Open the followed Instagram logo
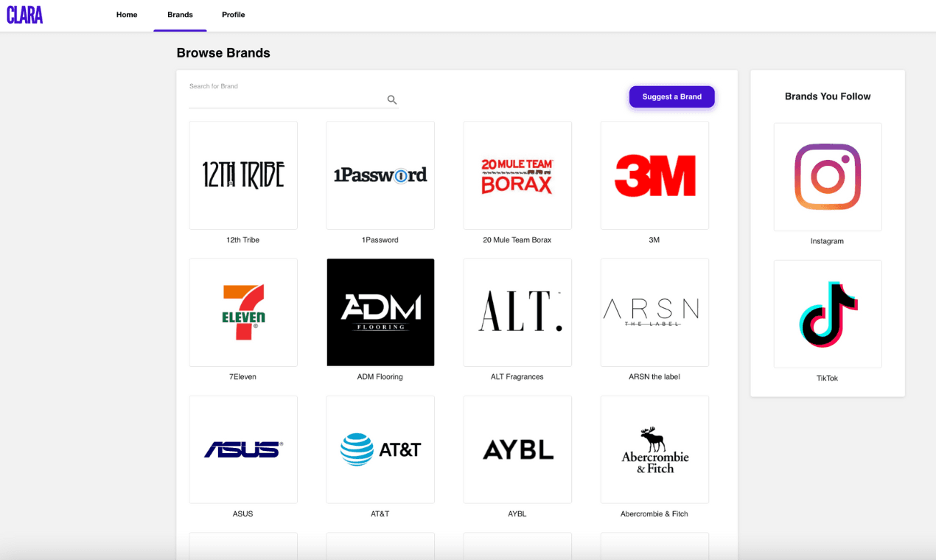This screenshot has width=936, height=560. [828, 177]
